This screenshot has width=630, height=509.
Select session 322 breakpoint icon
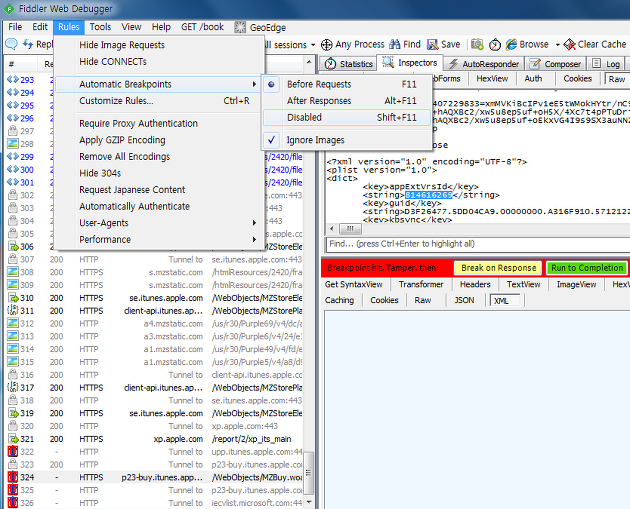coord(13,452)
